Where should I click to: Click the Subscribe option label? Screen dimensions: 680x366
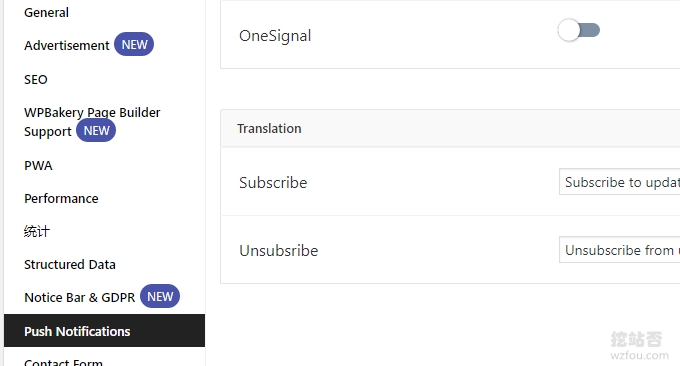(x=273, y=183)
